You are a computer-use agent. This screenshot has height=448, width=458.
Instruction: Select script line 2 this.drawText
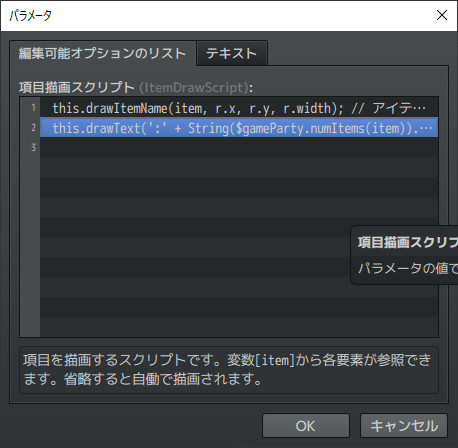coord(239,128)
